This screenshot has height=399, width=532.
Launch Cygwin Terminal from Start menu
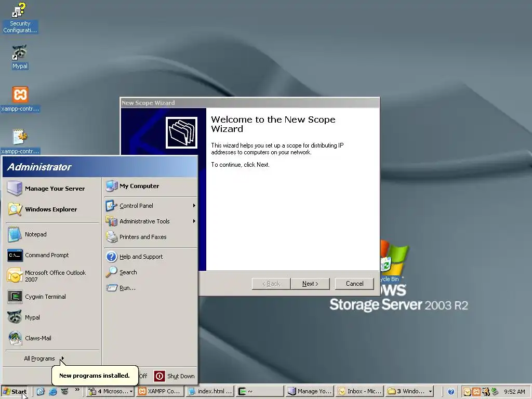[x=52, y=297]
